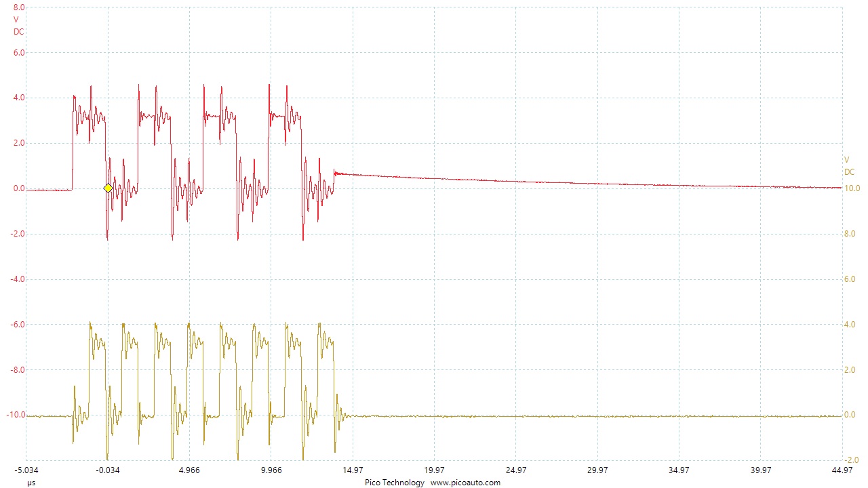Click the red -4.0 axis value
Viewport: 868px width, 488px height.
(18, 279)
